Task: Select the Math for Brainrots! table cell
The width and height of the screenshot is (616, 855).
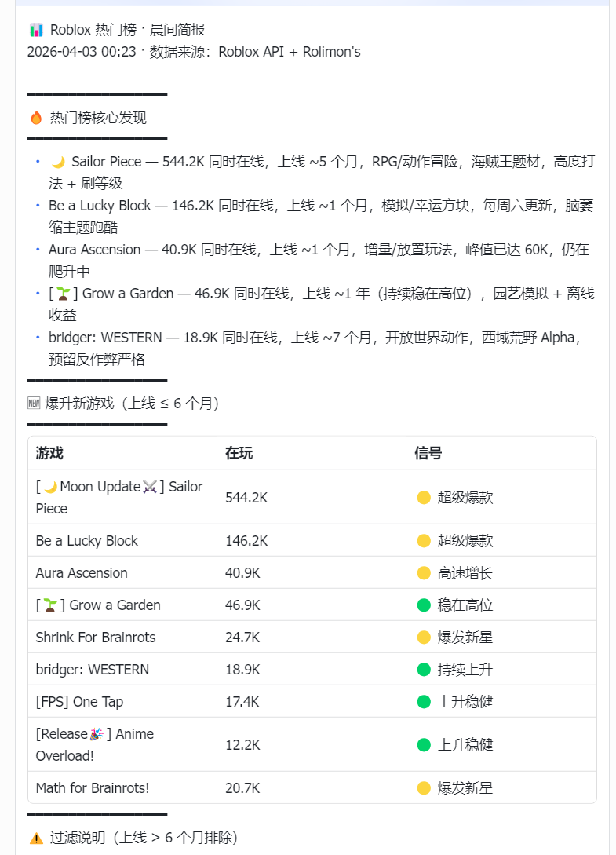Action: 93,787
